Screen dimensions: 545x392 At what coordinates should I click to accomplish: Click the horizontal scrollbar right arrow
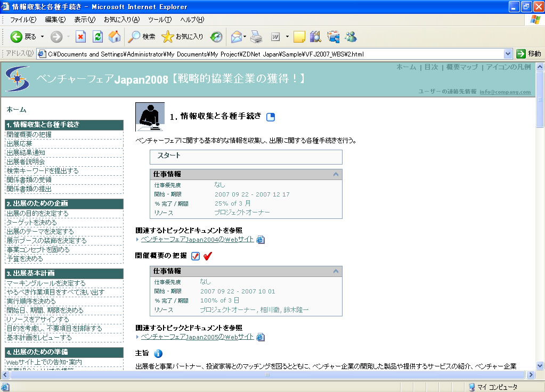tap(531, 374)
